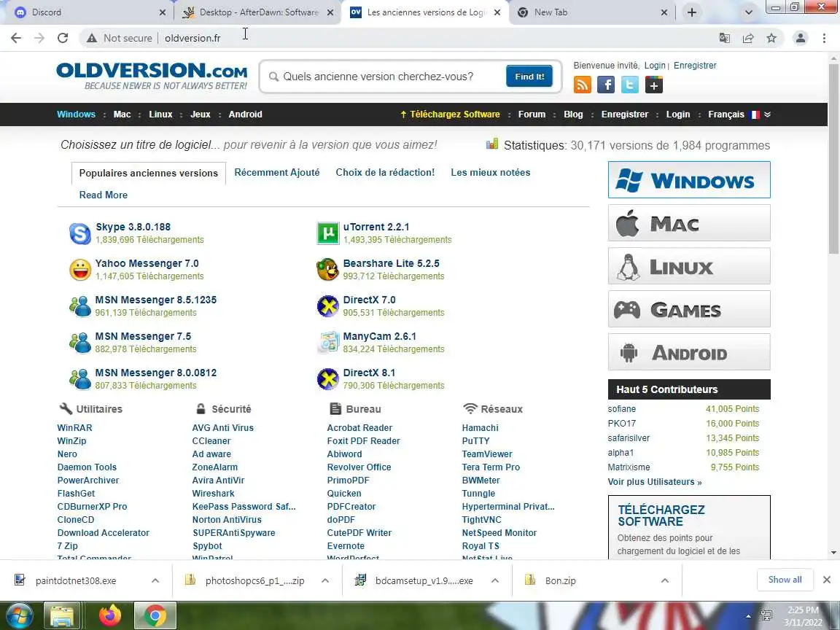This screenshot has width=840, height=630.
Task: Click the uTorrent logo icon
Action: tap(328, 233)
